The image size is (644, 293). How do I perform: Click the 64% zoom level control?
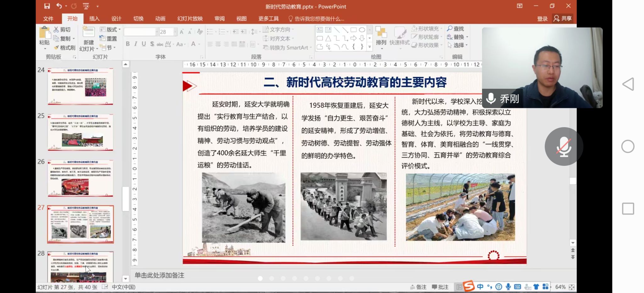click(x=560, y=287)
